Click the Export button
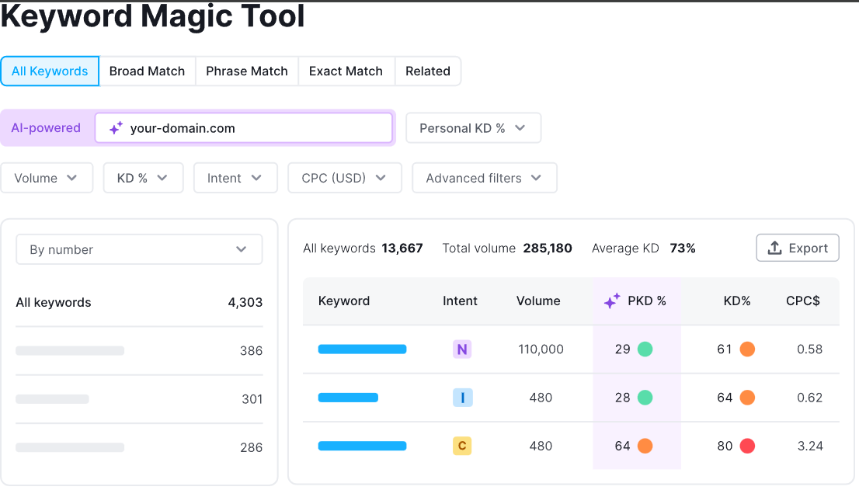The image size is (859, 504). click(x=798, y=247)
